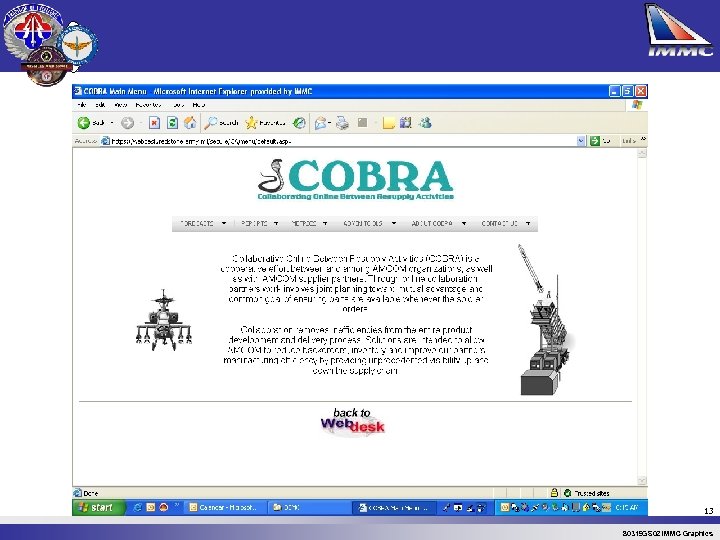The height and width of the screenshot is (540, 720).
Task: Click the page scrollbar down arrow
Action: (642, 480)
